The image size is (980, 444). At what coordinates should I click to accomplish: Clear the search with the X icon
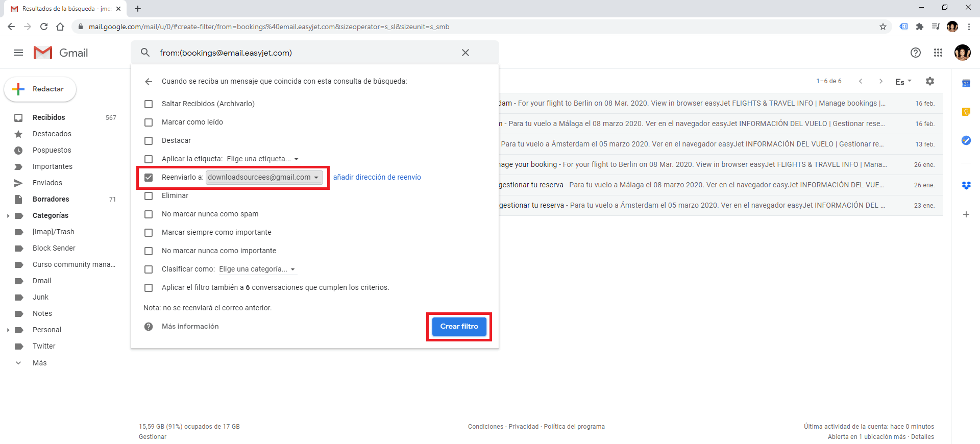(x=465, y=53)
